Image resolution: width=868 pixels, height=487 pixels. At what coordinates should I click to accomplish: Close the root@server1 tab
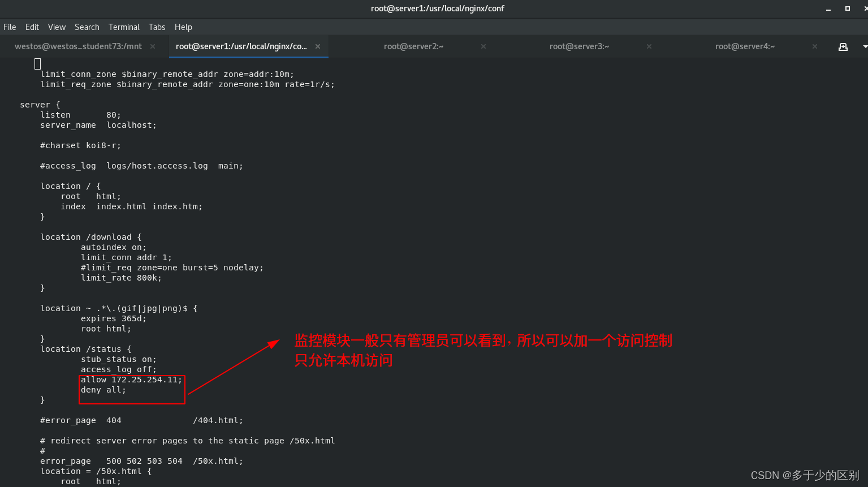(318, 46)
